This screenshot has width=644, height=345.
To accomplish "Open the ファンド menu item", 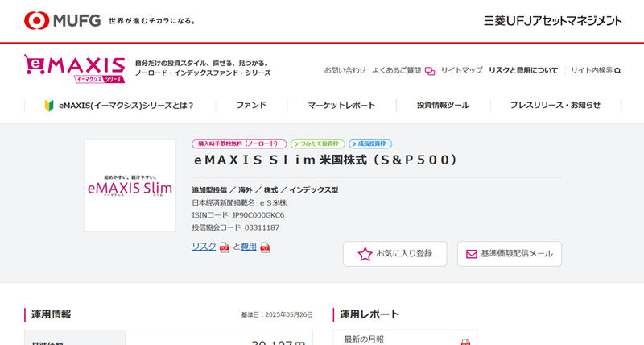I will 251,106.
